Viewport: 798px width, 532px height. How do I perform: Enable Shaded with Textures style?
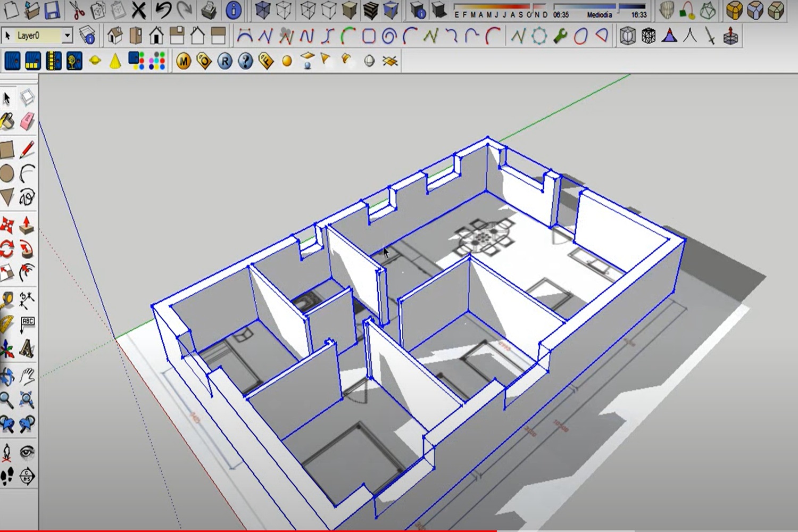pyautogui.click(x=370, y=10)
